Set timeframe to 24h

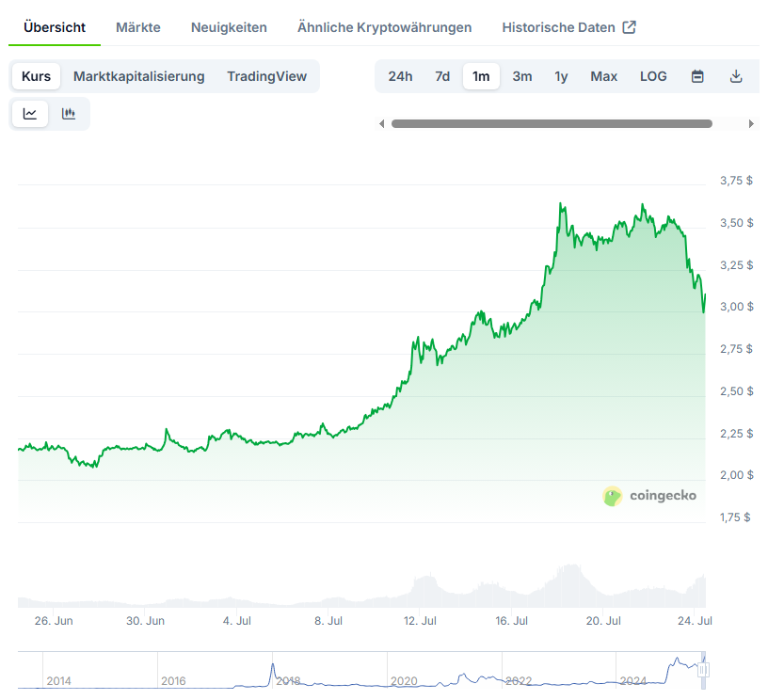400,76
